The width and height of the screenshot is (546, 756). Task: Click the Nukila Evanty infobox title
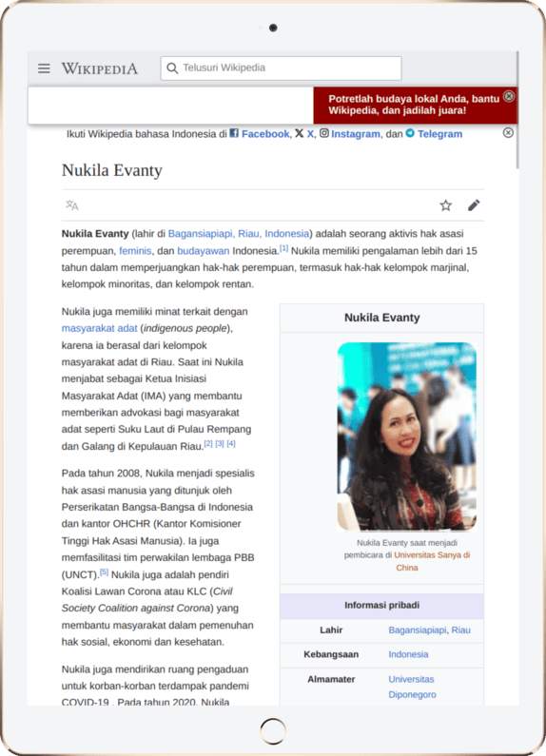(x=381, y=318)
